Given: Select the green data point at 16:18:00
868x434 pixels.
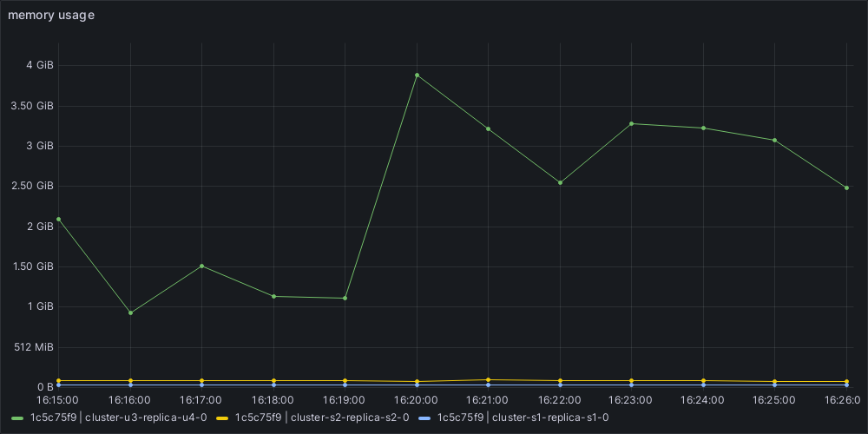Looking at the screenshot, I should [x=273, y=297].
